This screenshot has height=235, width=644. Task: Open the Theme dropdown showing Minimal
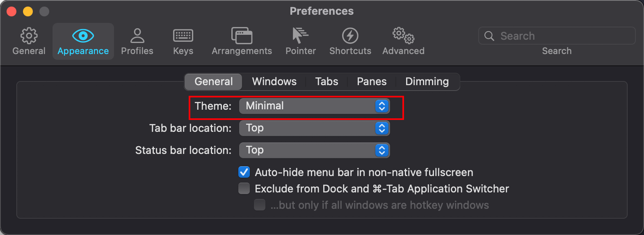pyautogui.click(x=314, y=106)
